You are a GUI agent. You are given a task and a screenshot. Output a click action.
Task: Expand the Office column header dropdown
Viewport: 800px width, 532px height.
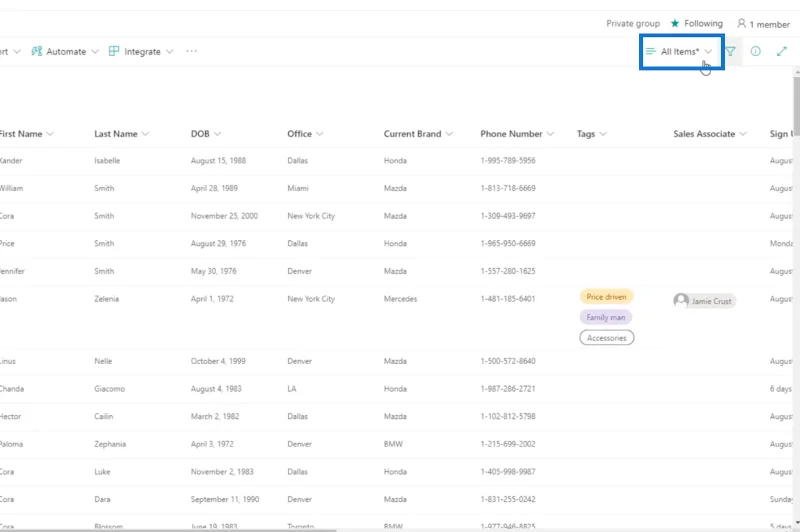(319, 134)
